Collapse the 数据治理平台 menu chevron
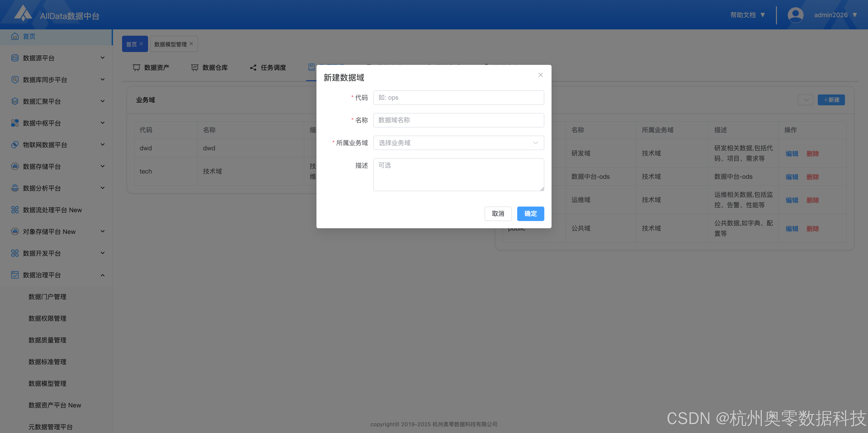 tap(103, 275)
